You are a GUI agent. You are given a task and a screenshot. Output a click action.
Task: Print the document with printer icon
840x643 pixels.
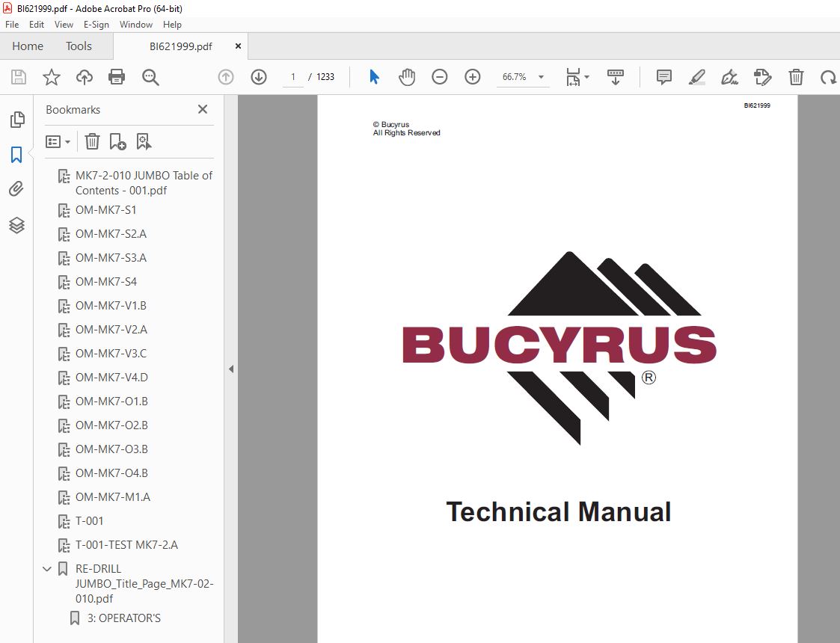point(116,77)
